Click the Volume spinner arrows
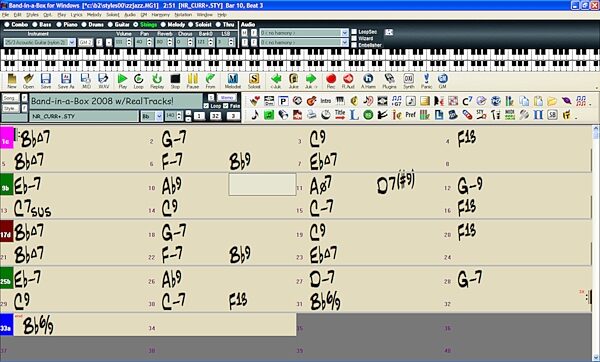Viewport: 600px width, 362px height. tap(129, 42)
